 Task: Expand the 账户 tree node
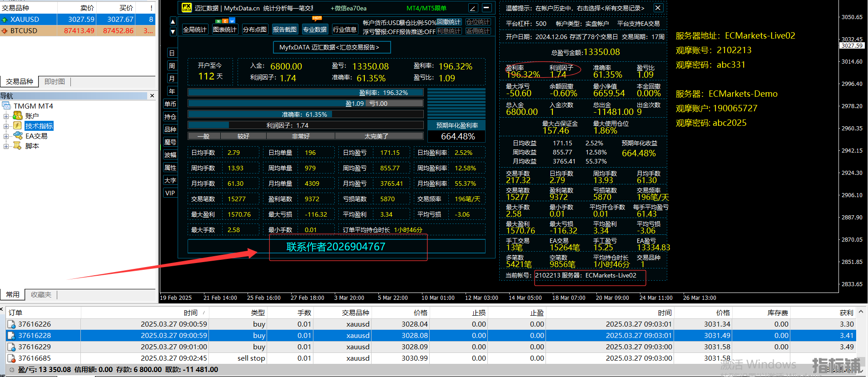click(6, 116)
